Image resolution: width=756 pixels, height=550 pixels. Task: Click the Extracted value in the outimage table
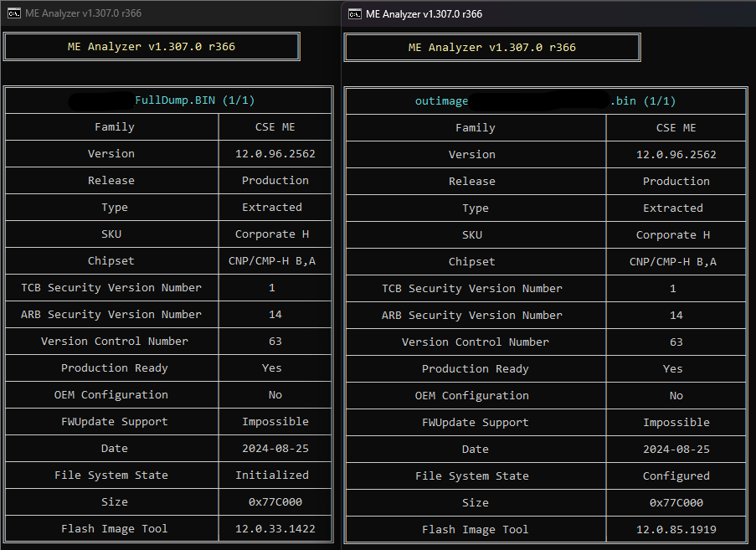tap(672, 208)
